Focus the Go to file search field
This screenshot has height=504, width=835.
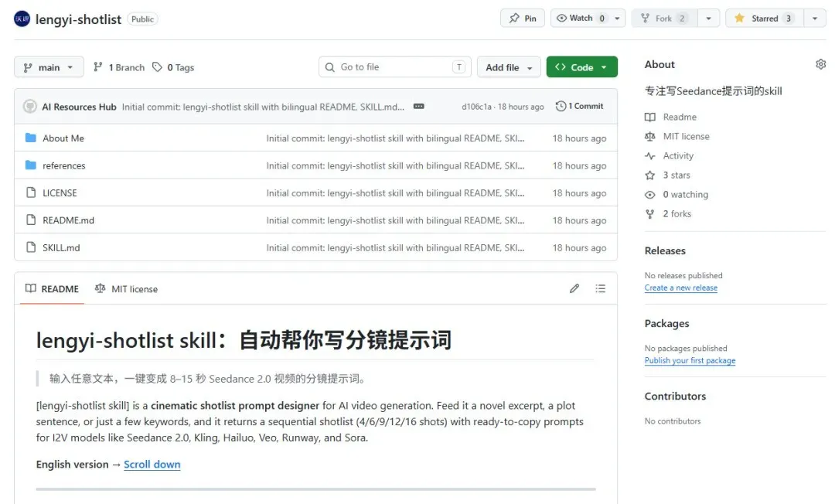pyautogui.click(x=394, y=67)
